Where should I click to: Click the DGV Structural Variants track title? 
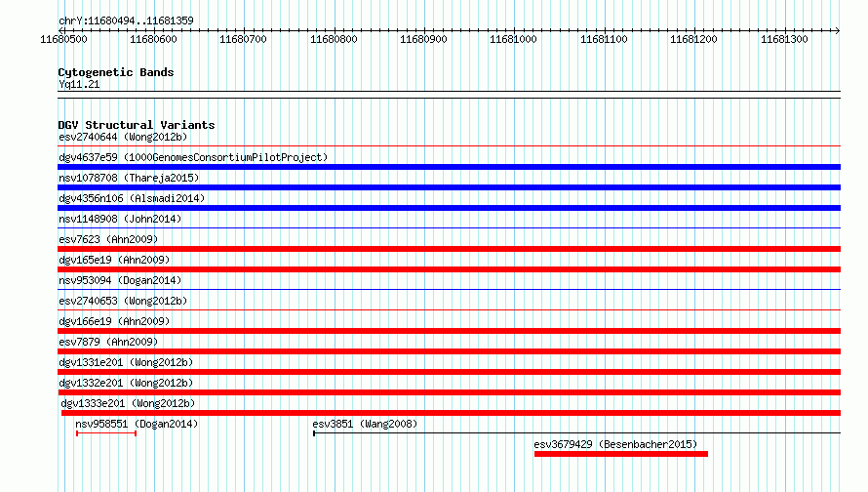(137, 125)
